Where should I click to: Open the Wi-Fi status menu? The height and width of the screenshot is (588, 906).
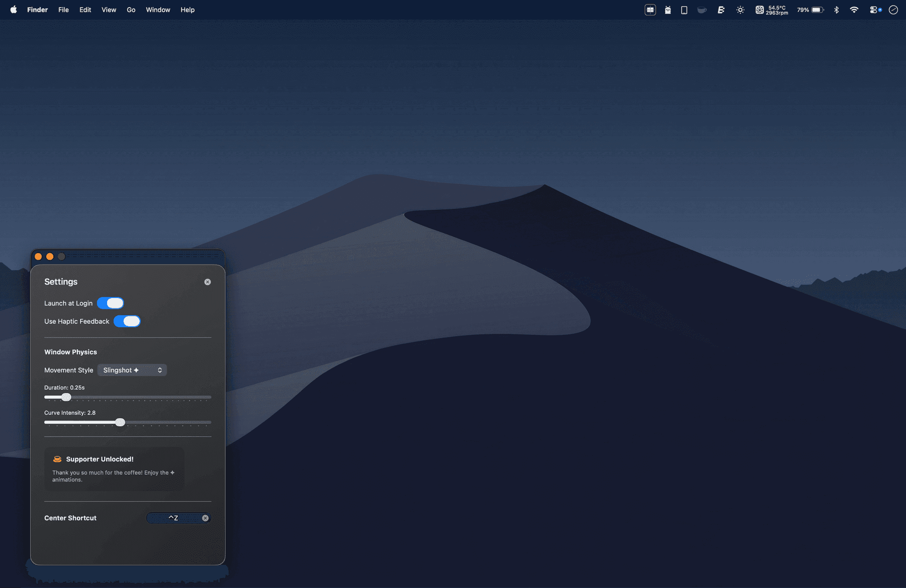[854, 10]
